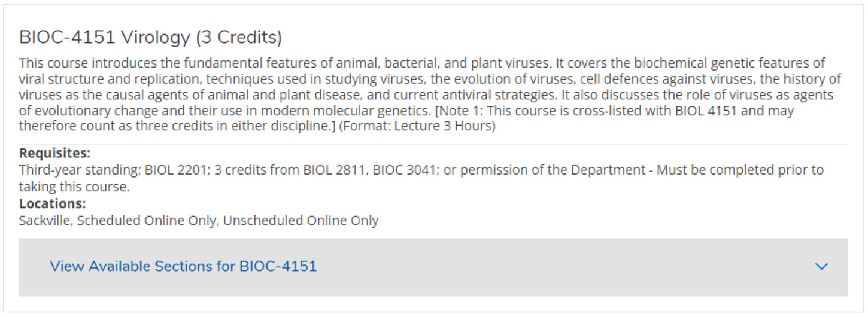Image resolution: width=868 pixels, height=317 pixels.
Task: Click the BIOC-4151 Virology course title
Action: (150, 37)
